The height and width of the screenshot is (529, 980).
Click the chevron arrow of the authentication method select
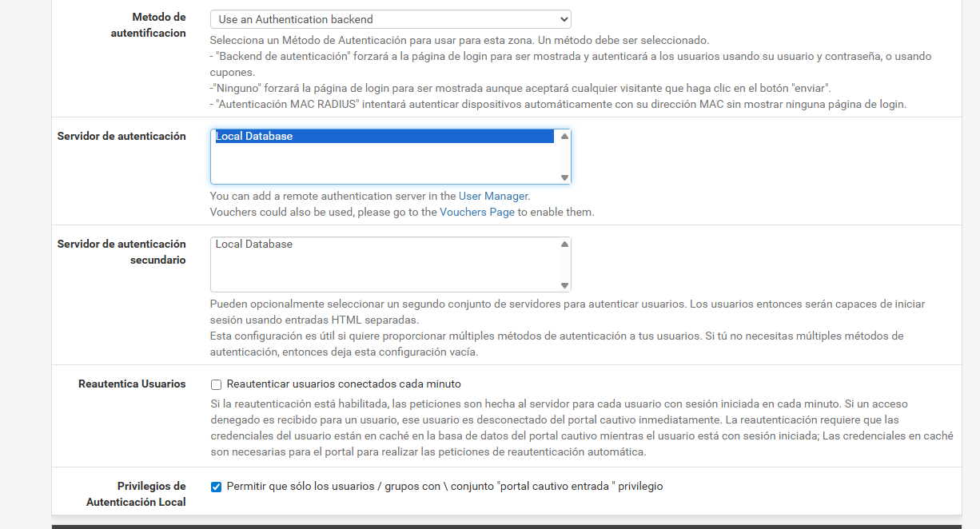click(564, 19)
